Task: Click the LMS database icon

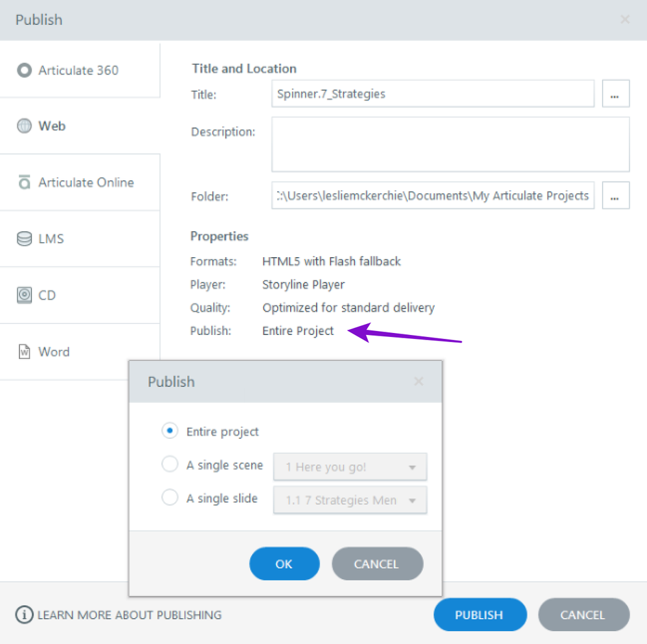Action: coord(25,239)
